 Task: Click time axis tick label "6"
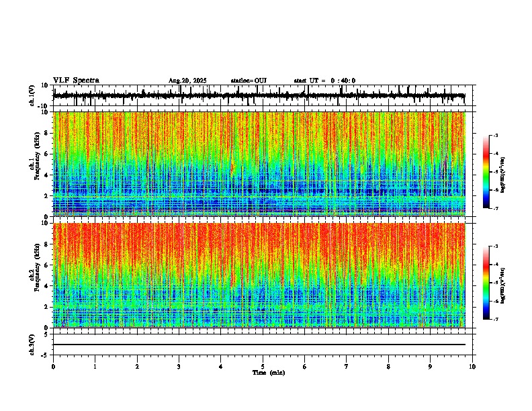click(x=305, y=367)
